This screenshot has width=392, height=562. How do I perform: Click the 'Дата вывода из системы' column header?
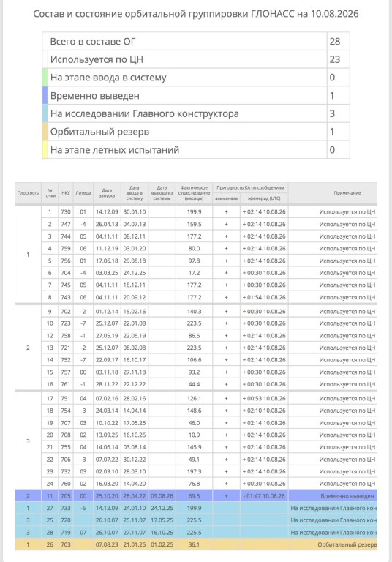(x=162, y=193)
